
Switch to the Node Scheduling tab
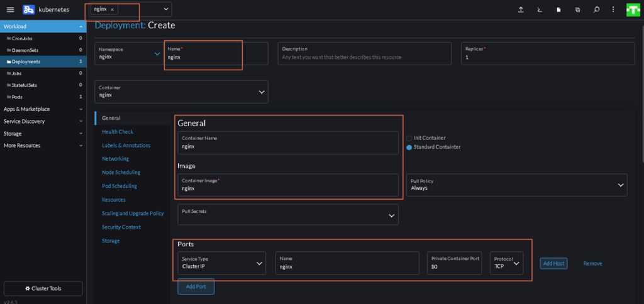tap(121, 172)
